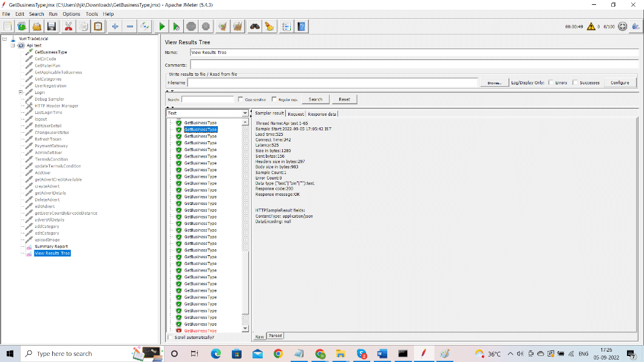
Task: Click the Clear All broom icon
Action: (237, 27)
